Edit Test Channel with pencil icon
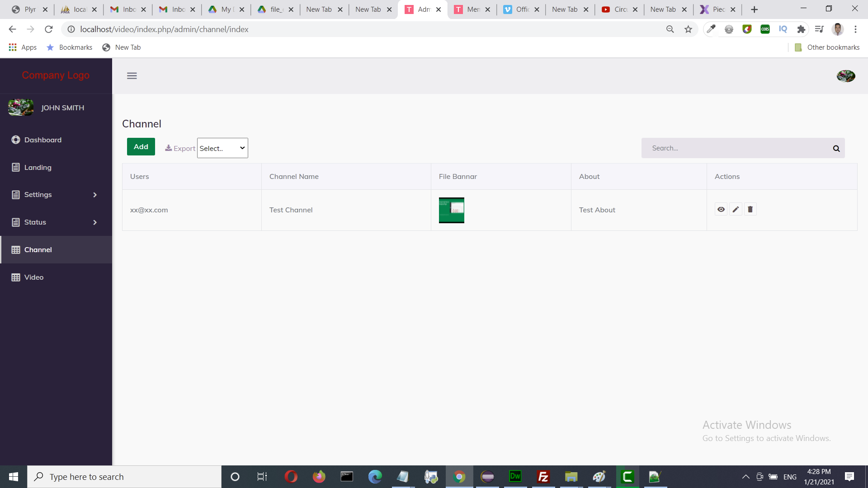The image size is (868, 488). click(736, 209)
